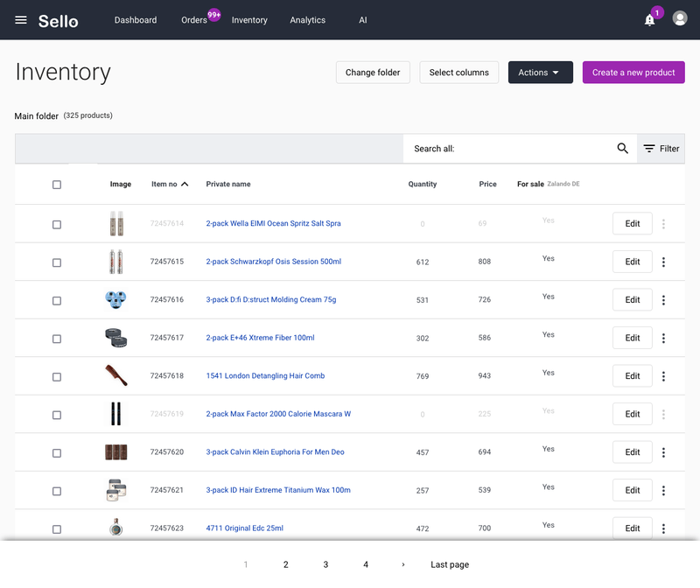Screen dimensions: 700x588
Task: Open the three-dot menu for 4711 Original Edc
Action: point(663,528)
